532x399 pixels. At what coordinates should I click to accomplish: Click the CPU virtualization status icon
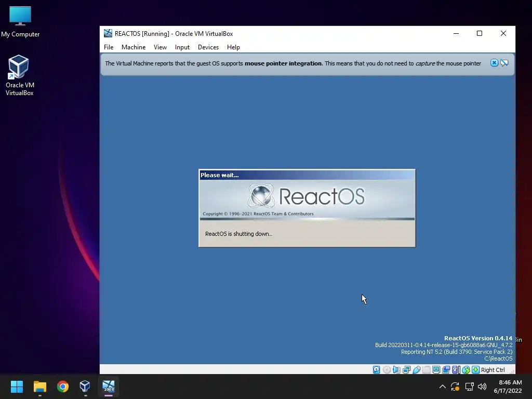455,369
